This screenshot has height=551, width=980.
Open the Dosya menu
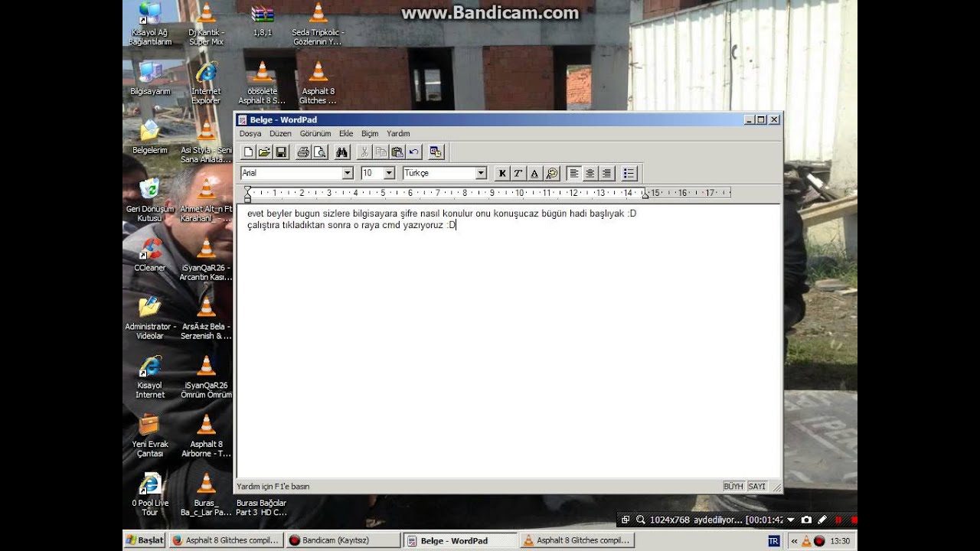[250, 133]
